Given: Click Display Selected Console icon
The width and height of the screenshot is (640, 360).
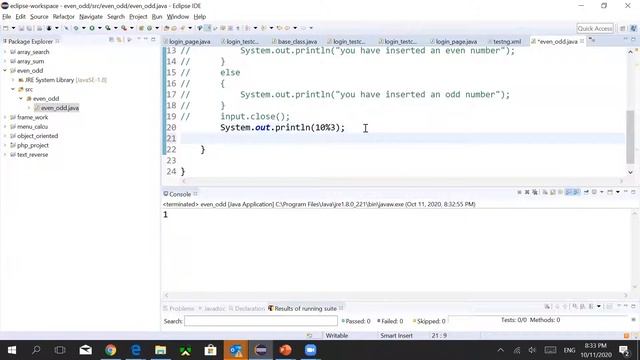Looking at the screenshot, I should [x=594, y=192].
